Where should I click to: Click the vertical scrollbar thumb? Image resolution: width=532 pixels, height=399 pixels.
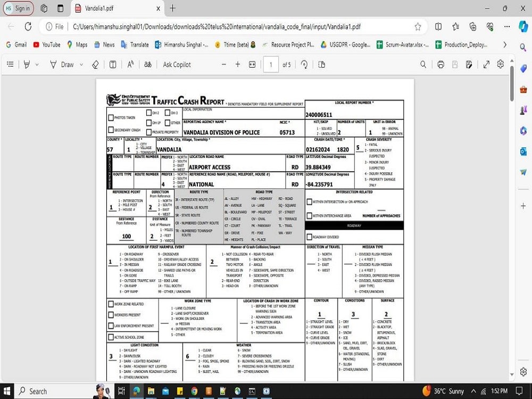(x=512, y=84)
